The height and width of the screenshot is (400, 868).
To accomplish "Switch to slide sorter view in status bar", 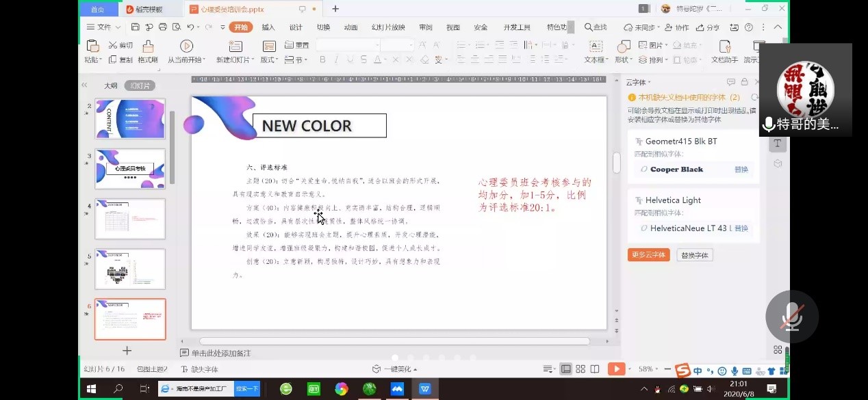I will [580, 369].
